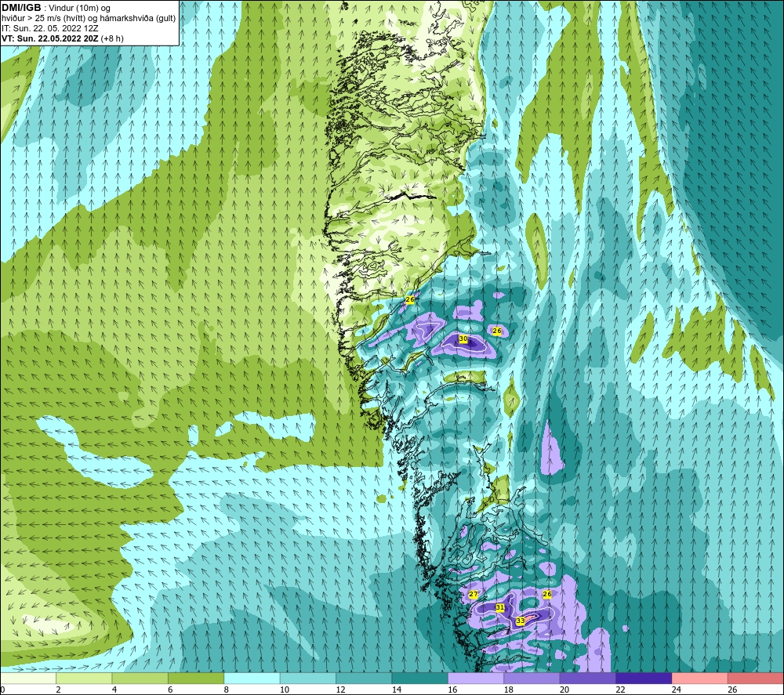
Task: Click the DMI/IGB title text
Action: coord(21,8)
